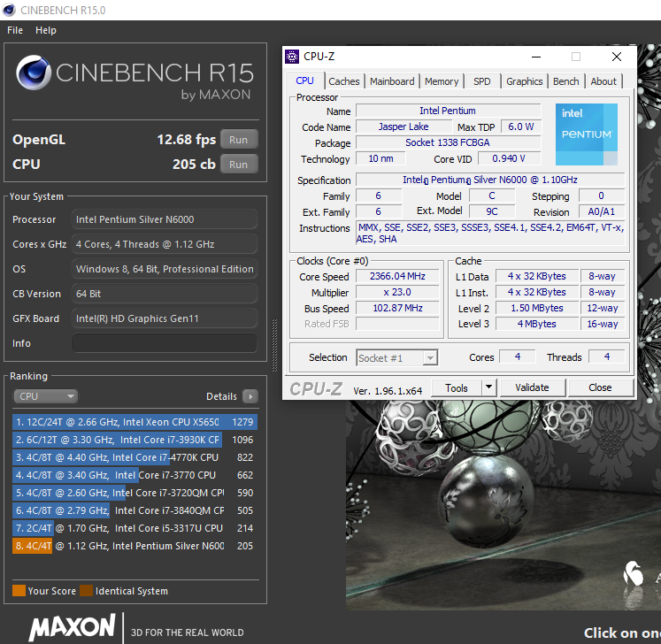661x644 pixels.
Task: Click the Info input field
Action: 165,343
